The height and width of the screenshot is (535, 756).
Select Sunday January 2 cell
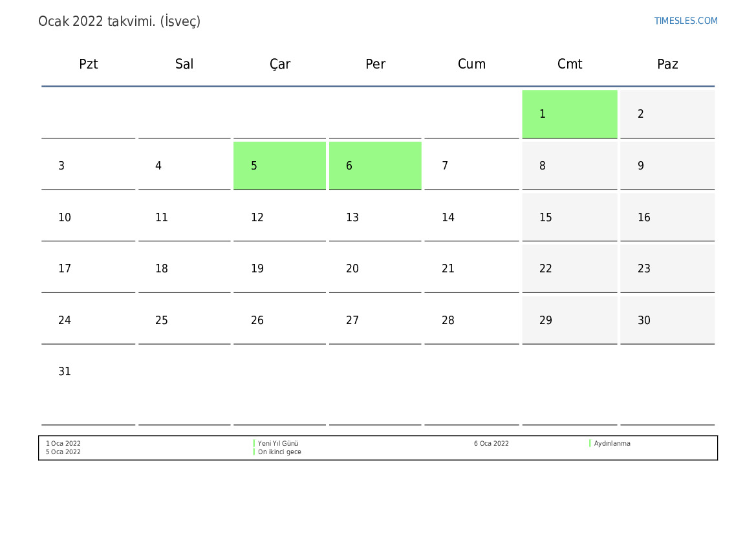[667, 114]
